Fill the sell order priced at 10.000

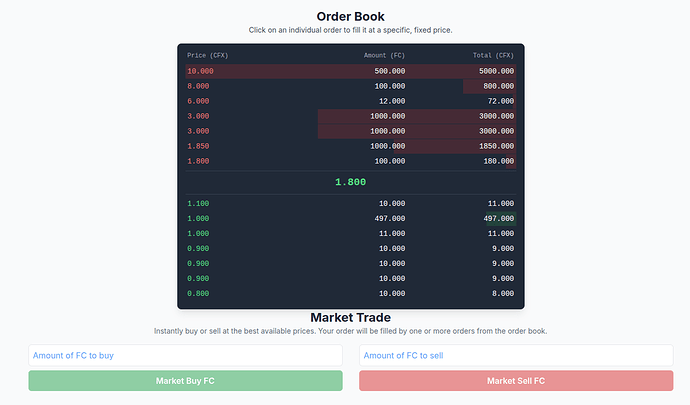point(350,72)
